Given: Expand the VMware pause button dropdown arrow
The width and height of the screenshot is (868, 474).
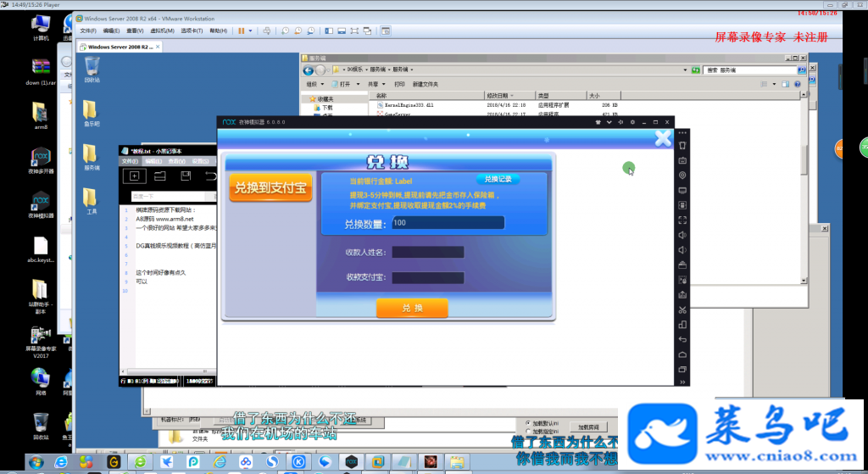Looking at the screenshot, I should click(x=250, y=31).
